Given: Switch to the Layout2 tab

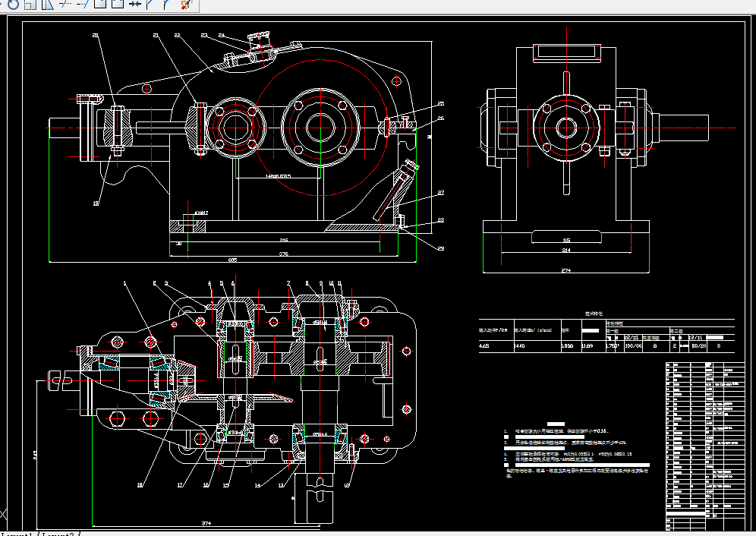Looking at the screenshot, I should [x=58, y=534].
